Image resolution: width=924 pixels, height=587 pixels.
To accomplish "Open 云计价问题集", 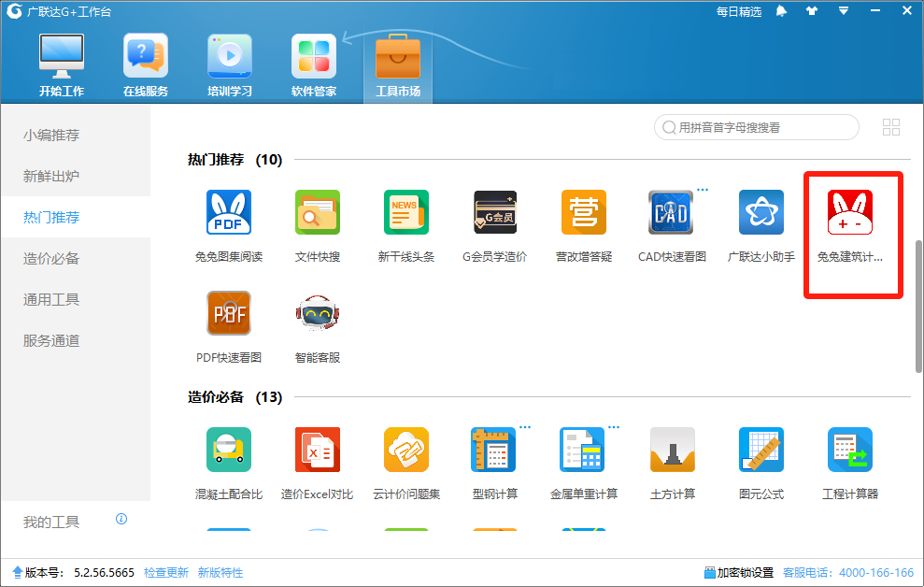I will point(406,450).
